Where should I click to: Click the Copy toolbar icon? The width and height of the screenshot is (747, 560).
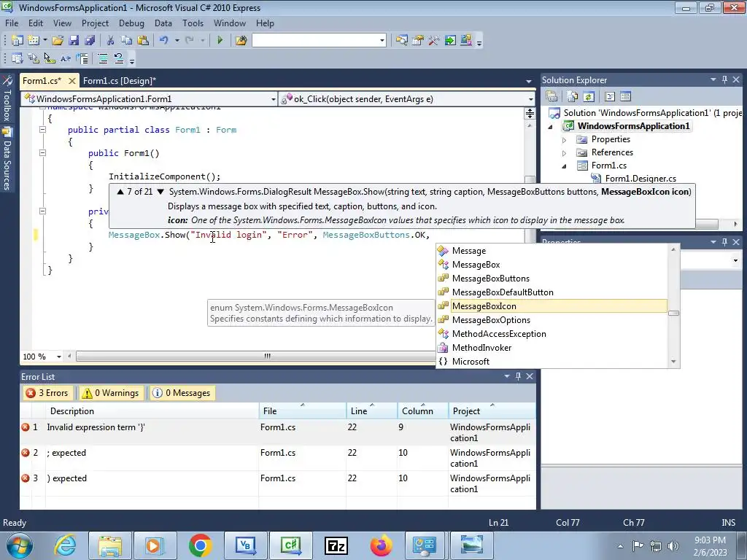[x=126, y=41]
